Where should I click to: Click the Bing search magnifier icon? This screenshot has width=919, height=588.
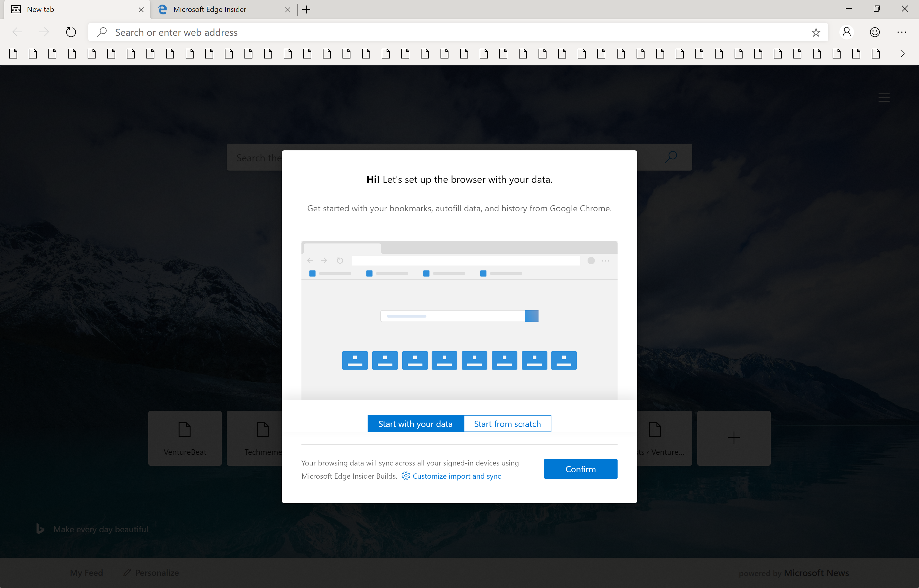[x=671, y=157]
